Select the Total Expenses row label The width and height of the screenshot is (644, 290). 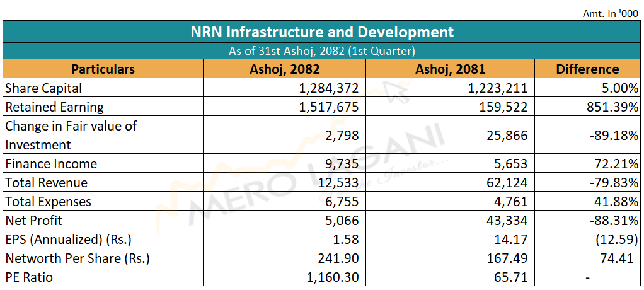click(x=49, y=202)
